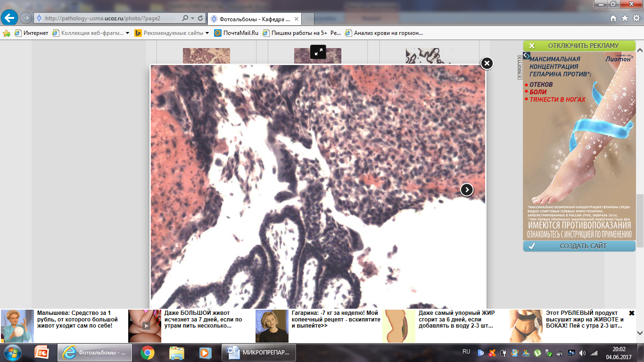Click the clock showing 20:02
This screenshot has width=644, height=362.
click(619, 353)
